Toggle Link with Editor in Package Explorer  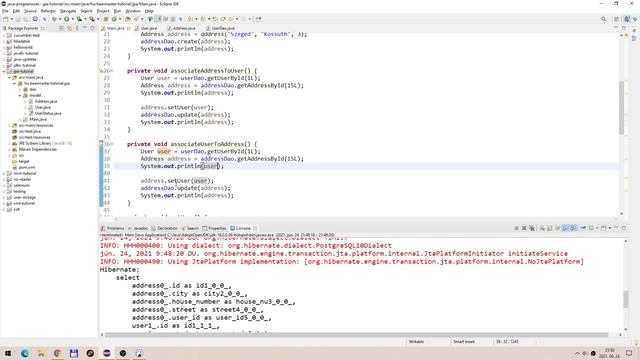tap(69, 28)
